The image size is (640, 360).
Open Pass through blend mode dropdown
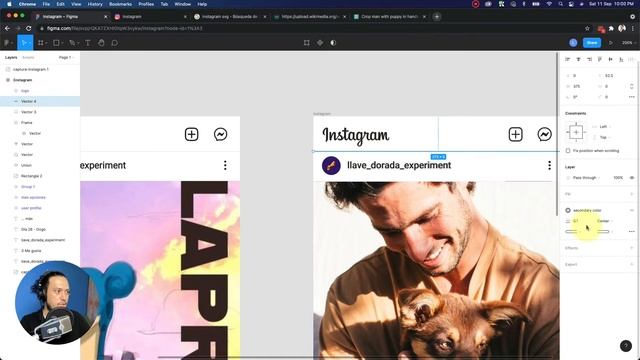click(586, 178)
